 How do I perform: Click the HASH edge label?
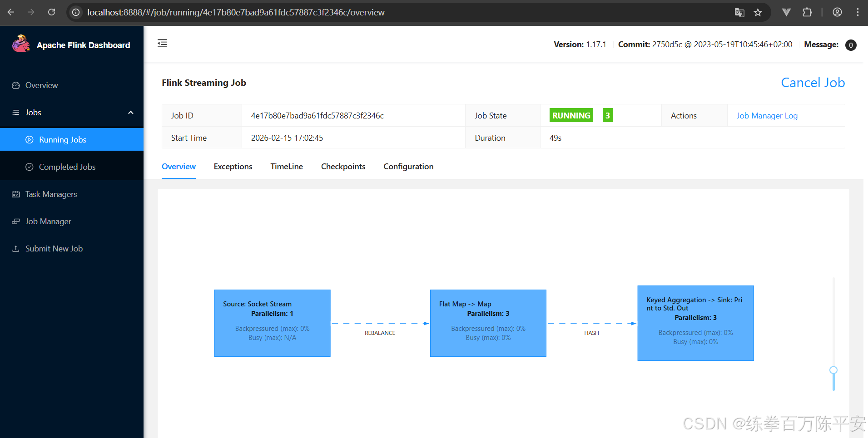(591, 333)
